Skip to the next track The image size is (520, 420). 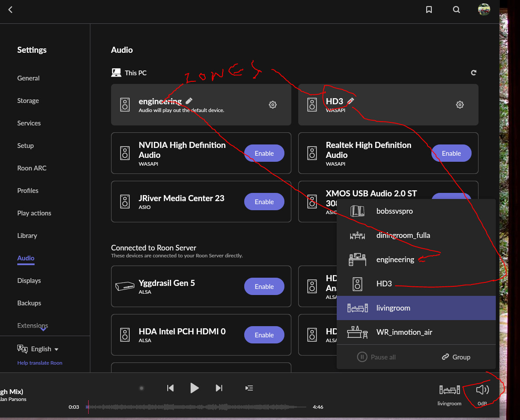pyautogui.click(x=219, y=388)
